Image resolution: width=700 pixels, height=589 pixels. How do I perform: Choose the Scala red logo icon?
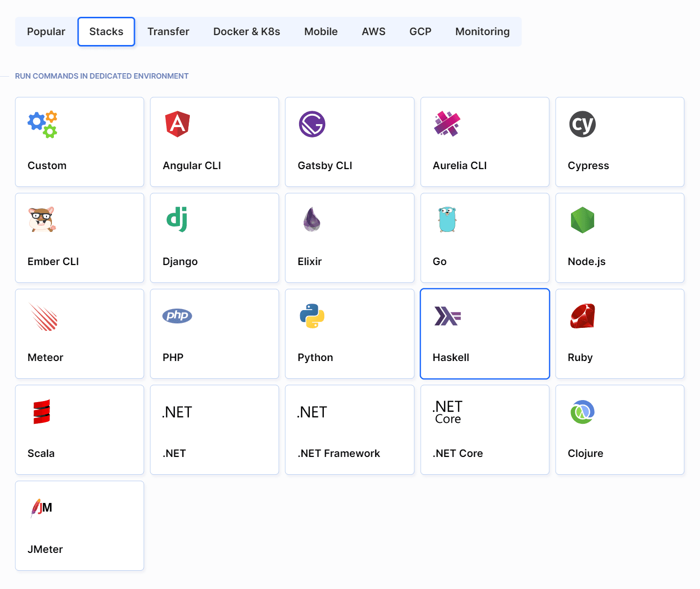click(x=42, y=411)
